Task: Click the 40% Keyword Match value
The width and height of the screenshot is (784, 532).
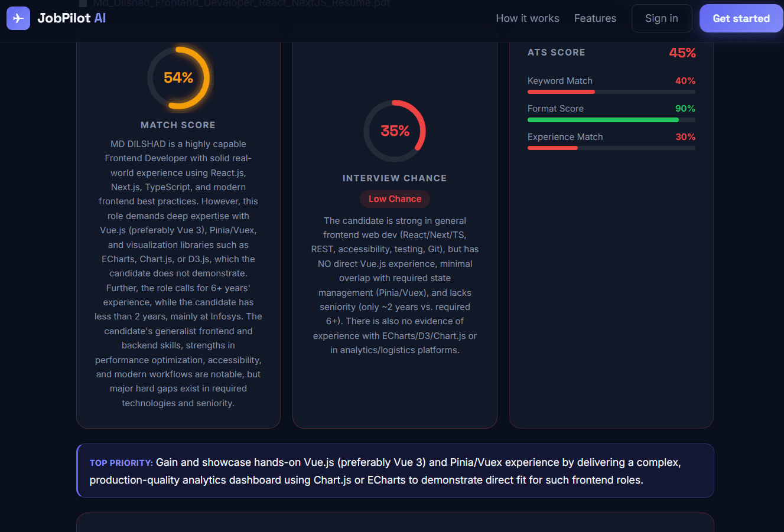Action: point(685,81)
